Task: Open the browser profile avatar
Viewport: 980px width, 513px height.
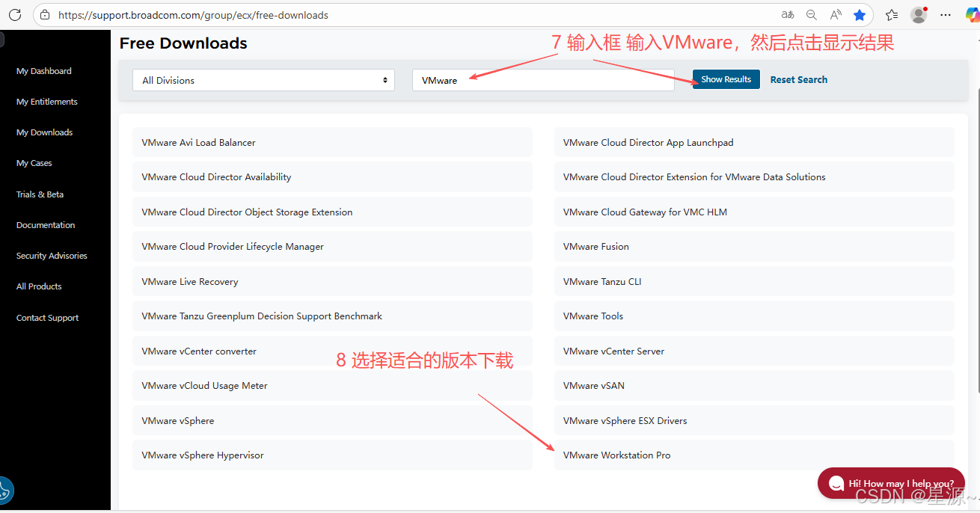Action: point(919,15)
